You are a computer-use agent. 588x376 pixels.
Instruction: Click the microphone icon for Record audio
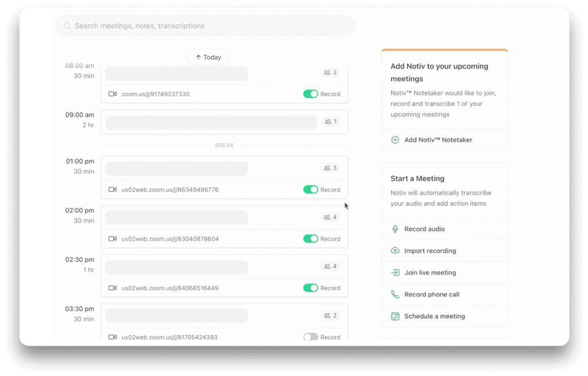tap(395, 229)
